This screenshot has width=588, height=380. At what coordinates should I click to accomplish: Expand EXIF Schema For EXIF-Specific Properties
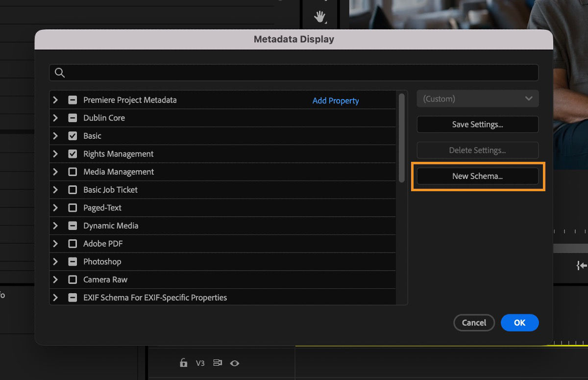pos(55,297)
